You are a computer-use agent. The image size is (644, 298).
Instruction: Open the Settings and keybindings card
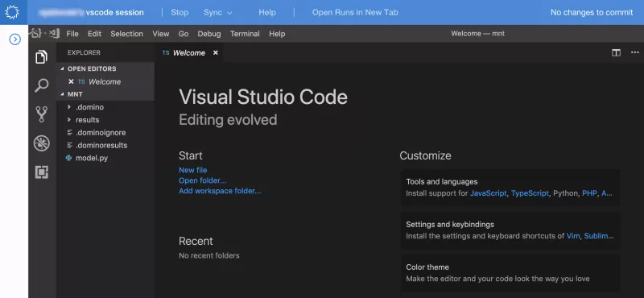tap(510, 230)
